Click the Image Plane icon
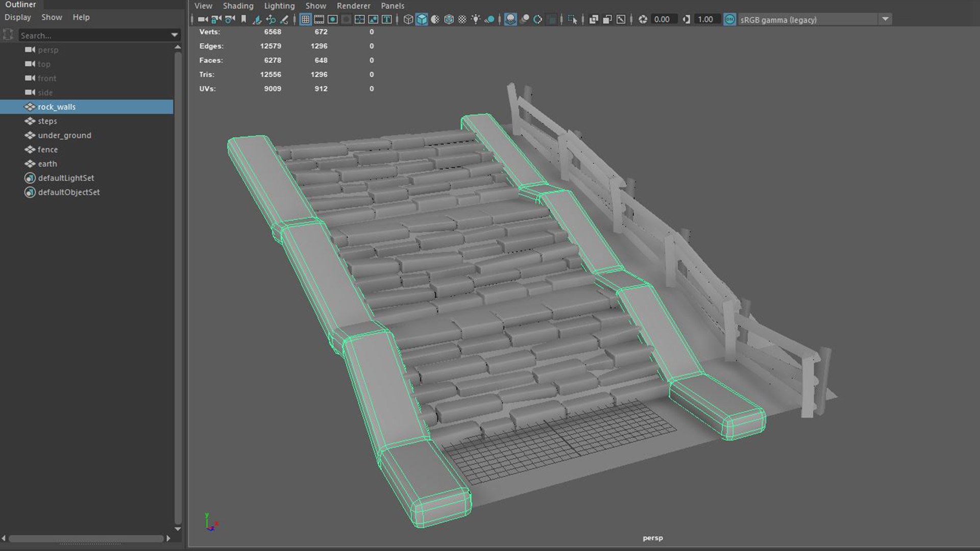 point(257,19)
